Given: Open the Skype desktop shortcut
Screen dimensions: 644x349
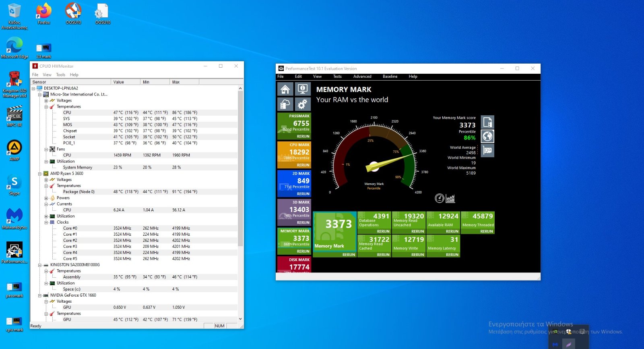Looking at the screenshot, I should click(14, 185).
